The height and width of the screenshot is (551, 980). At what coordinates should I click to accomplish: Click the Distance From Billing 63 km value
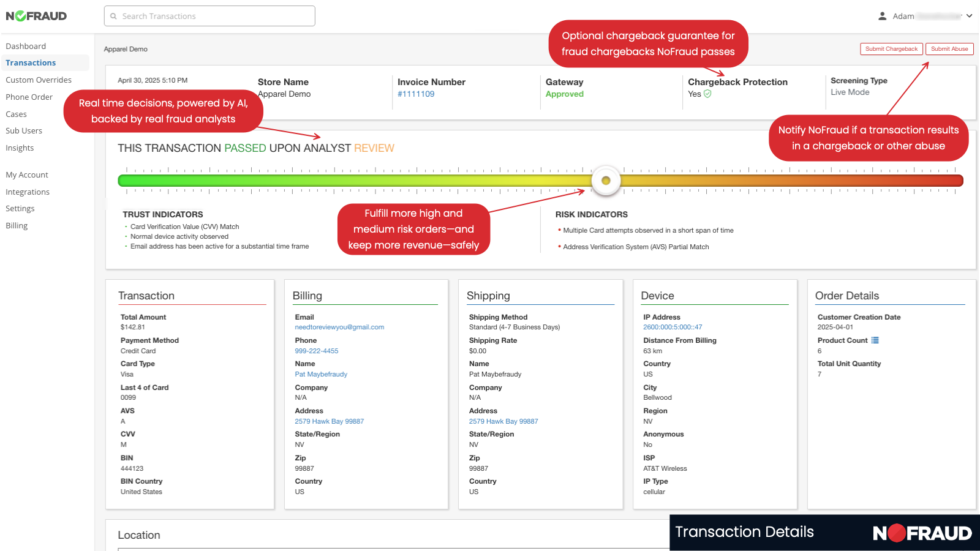(652, 351)
